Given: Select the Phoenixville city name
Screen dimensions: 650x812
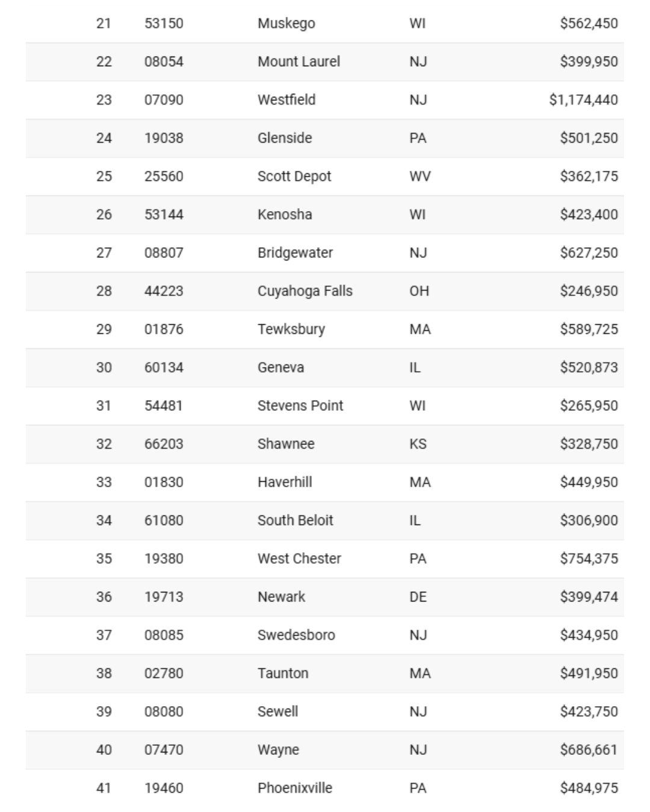Looking at the screenshot, I should point(294,788).
